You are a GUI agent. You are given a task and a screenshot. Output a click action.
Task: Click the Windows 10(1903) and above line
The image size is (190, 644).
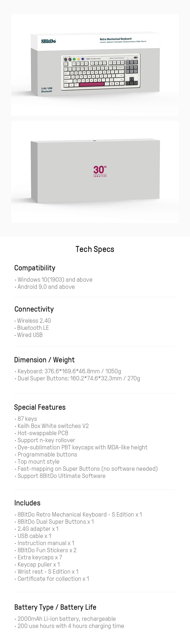point(55,279)
